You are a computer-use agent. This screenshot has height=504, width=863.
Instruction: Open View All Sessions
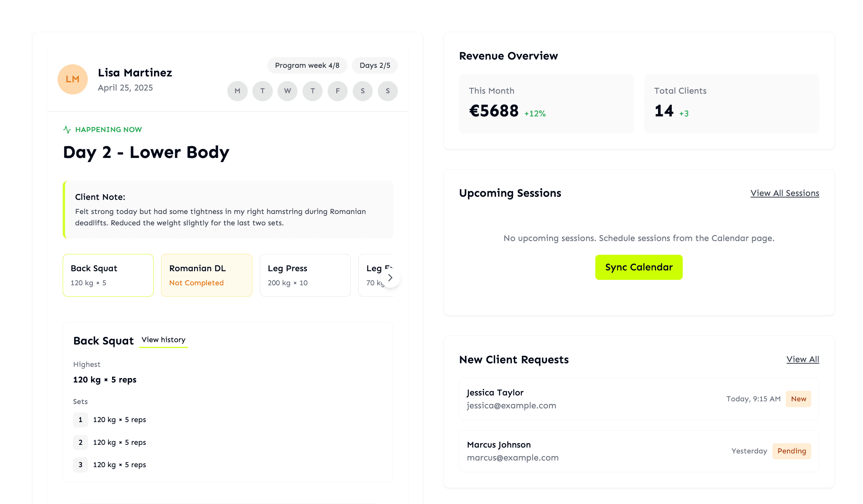pyautogui.click(x=785, y=193)
